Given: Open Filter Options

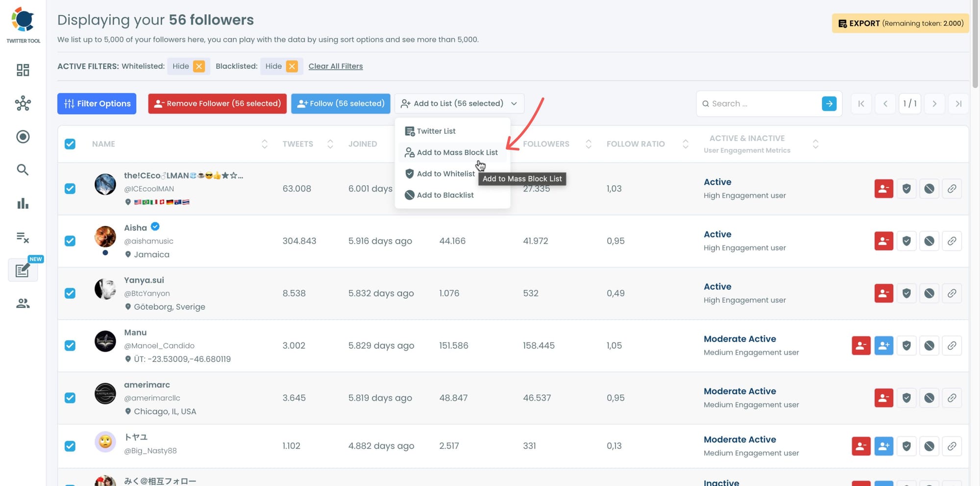Looking at the screenshot, I should click(x=97, y=103).
